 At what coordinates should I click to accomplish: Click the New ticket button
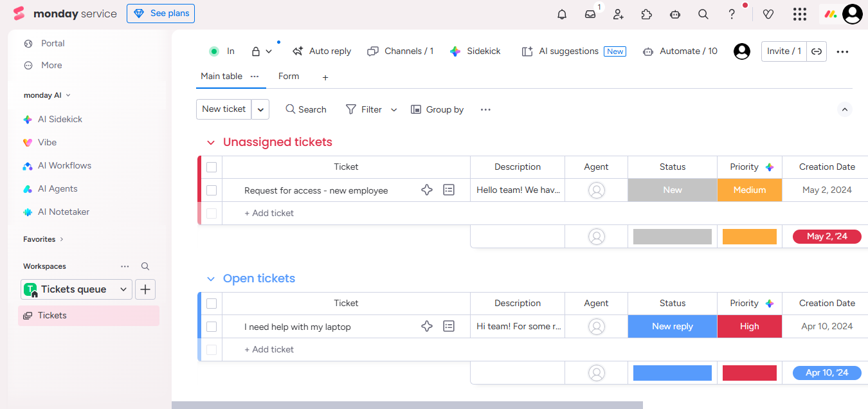pyautogui.click(x=224, y=109)
